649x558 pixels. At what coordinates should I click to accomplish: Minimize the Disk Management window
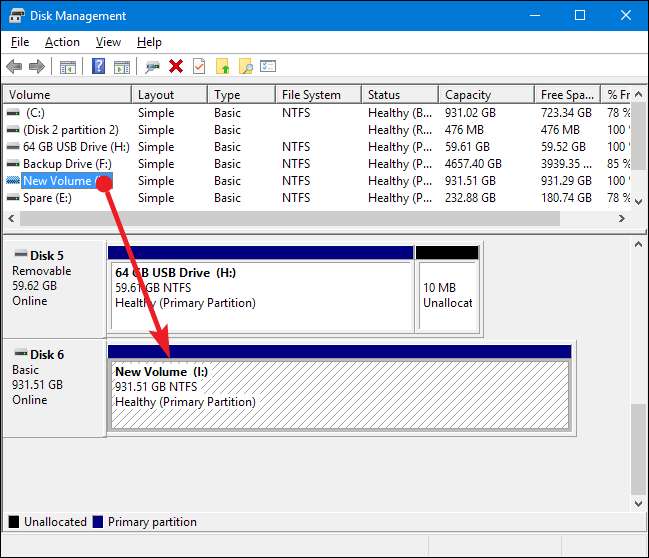(535, 15)
